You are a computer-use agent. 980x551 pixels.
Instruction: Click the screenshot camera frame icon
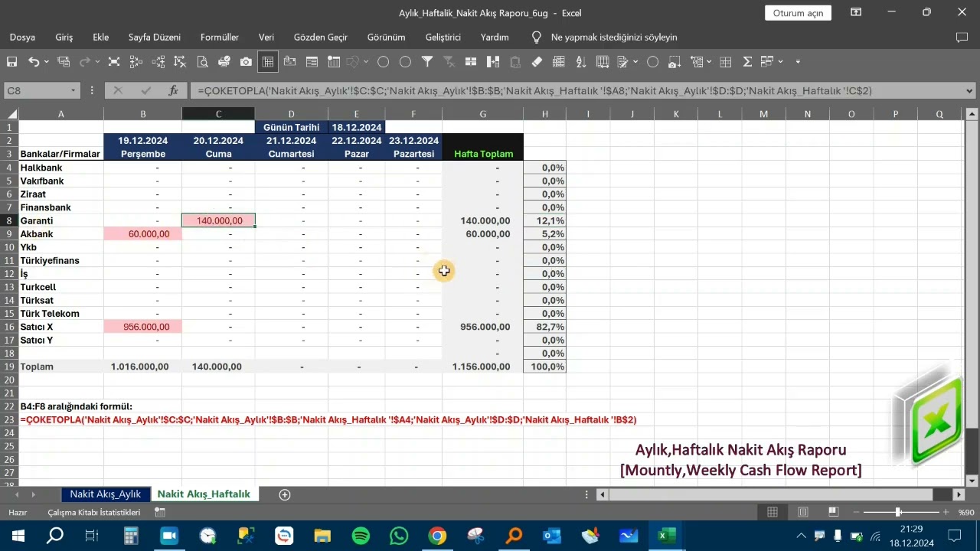pyautogui.click(x=675, y=62)
